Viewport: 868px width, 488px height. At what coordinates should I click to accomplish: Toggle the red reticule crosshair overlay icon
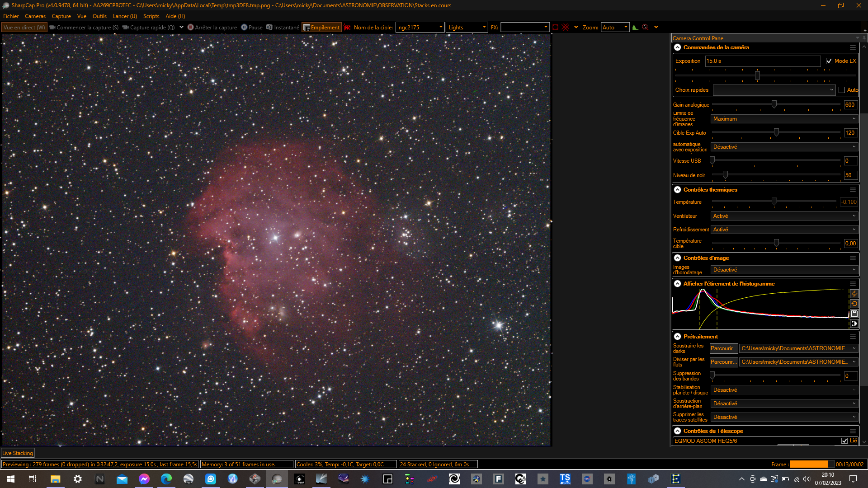pyautogui.click(x=565, y=28)
